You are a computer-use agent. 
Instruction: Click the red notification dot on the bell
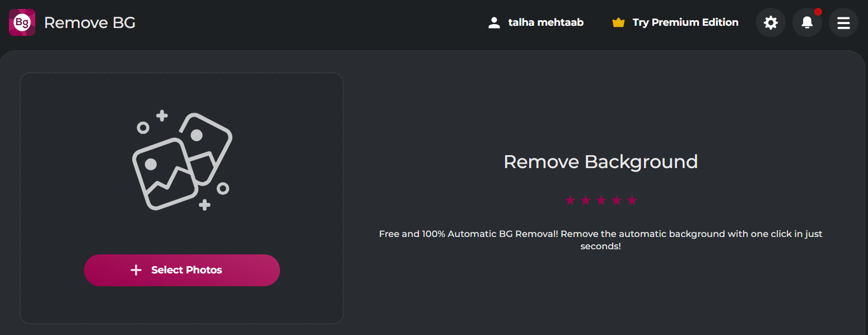pyautogui.click(x=818, y=11)
